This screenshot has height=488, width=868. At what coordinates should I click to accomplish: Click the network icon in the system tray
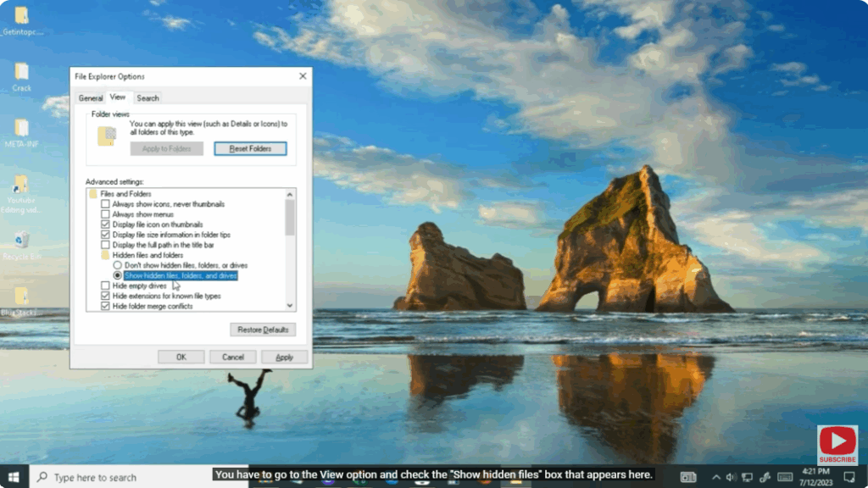coord(748,477)
